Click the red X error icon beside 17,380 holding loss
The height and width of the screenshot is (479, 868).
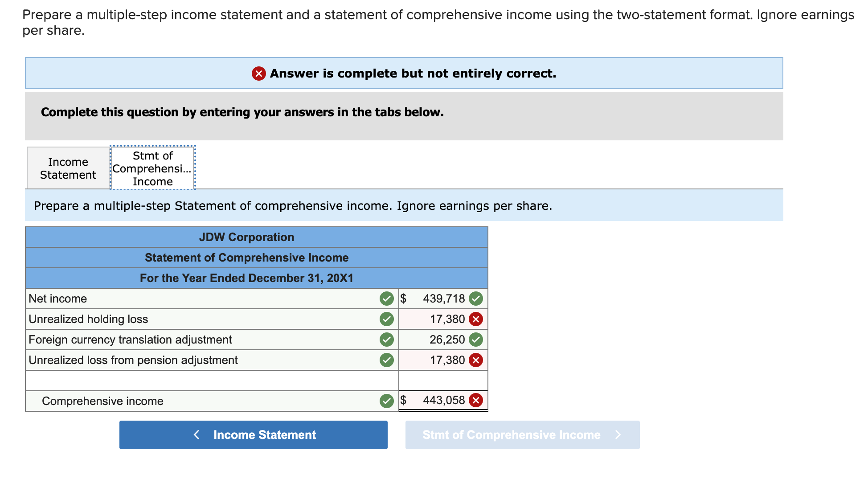[x=476, y=319]
